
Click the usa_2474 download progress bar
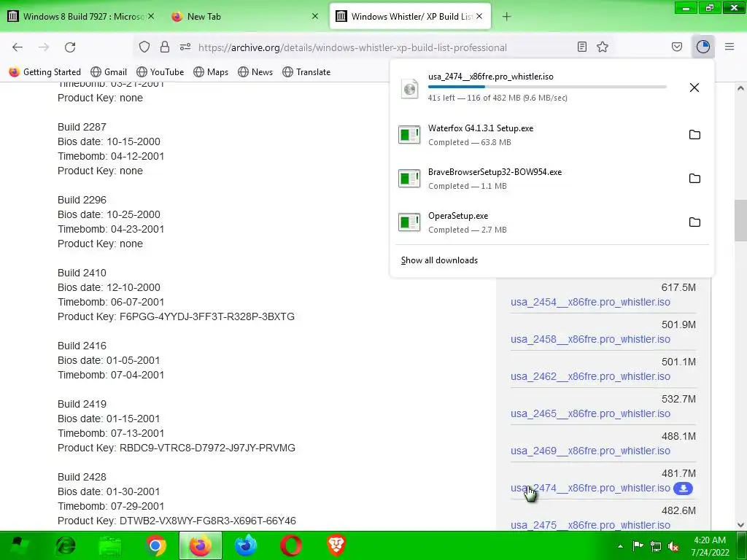547,87
